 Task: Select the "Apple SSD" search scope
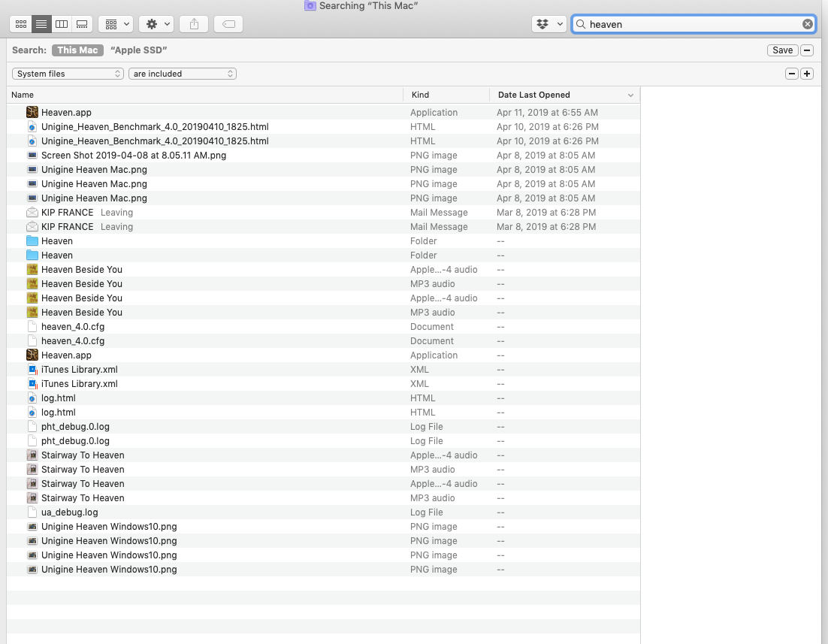[x=139, y=50]
